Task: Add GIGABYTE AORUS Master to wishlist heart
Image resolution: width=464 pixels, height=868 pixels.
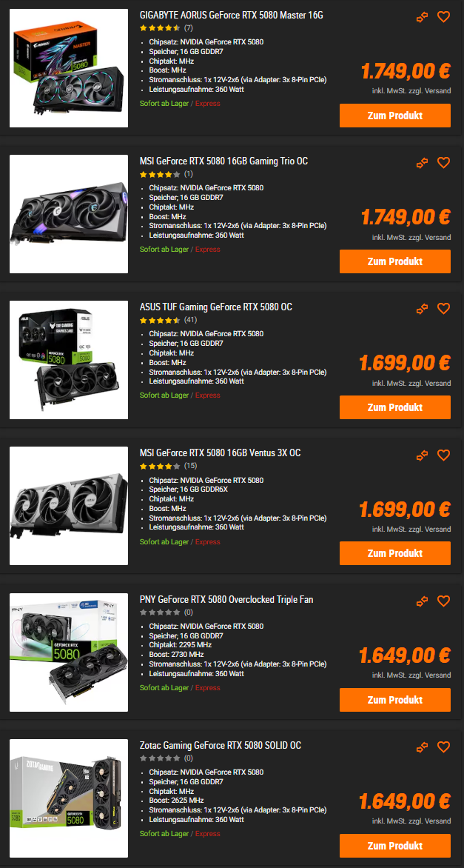Action: pos(443,17)
